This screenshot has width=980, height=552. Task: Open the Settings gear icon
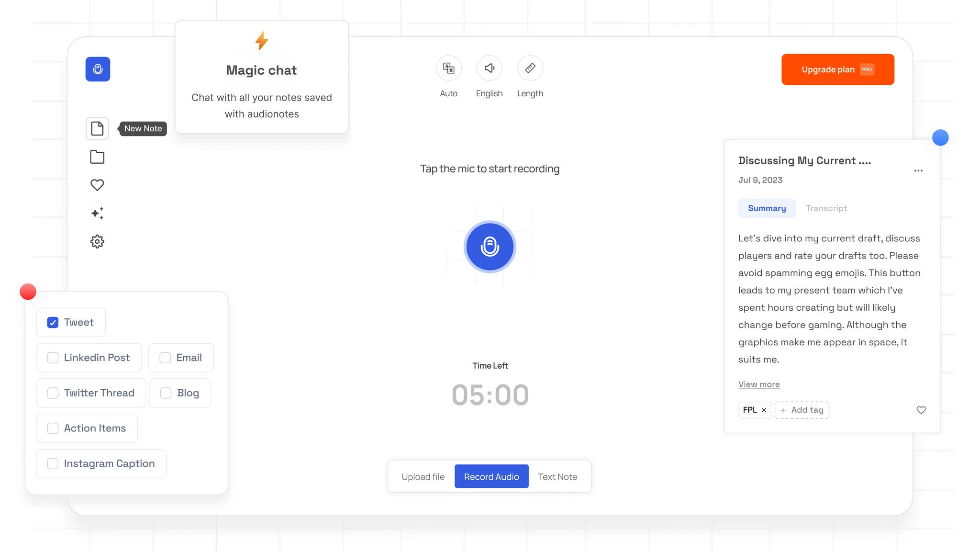[x=98, y=241]
